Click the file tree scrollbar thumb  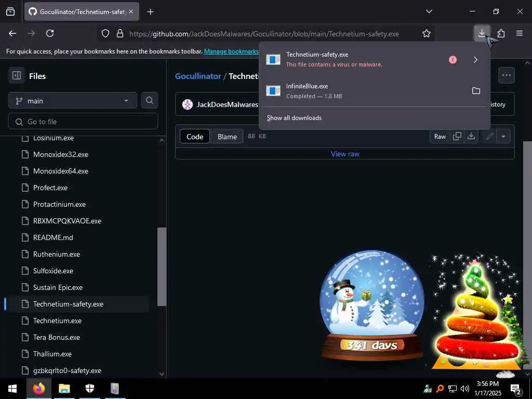pyautogui.click(x=162, y=267)
